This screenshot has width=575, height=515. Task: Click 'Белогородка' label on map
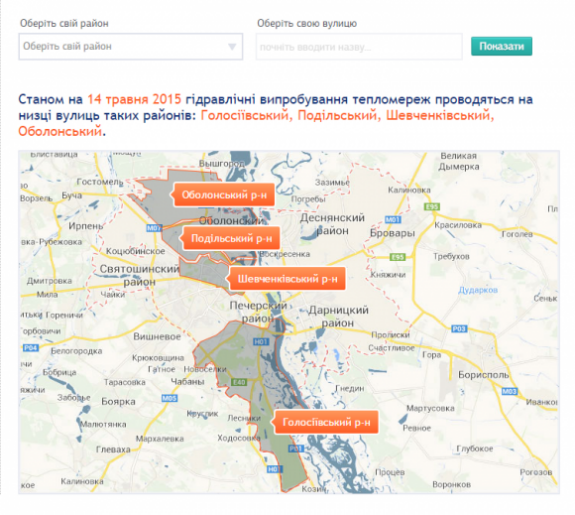(76, 351)
